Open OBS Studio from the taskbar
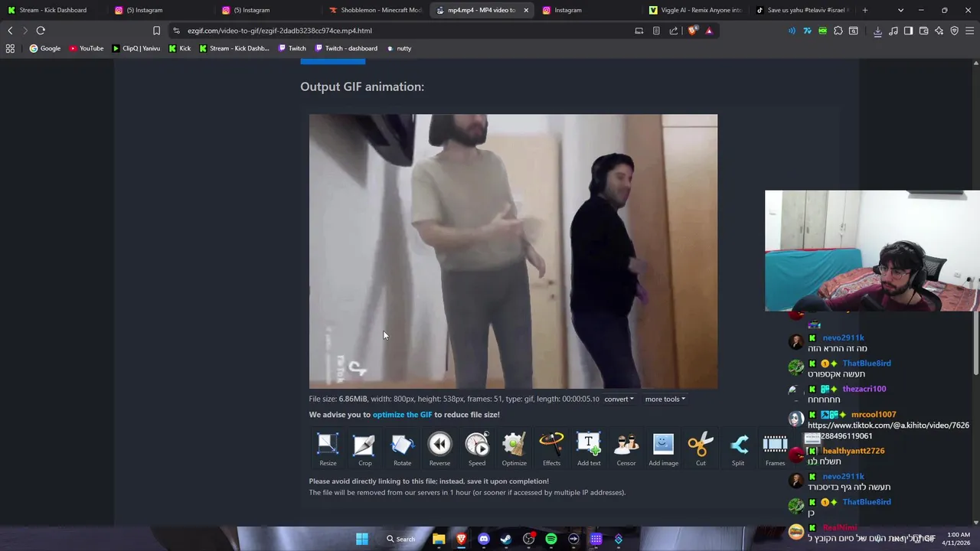Viewport: 980px width, 551px height. (x=528, y=539)
